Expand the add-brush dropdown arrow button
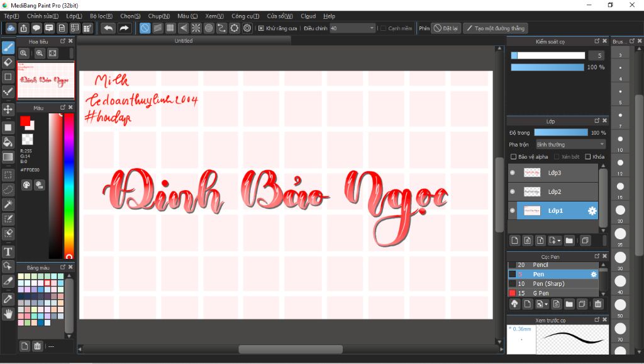This screenshot has width=644, height=364. coord(542,304)
